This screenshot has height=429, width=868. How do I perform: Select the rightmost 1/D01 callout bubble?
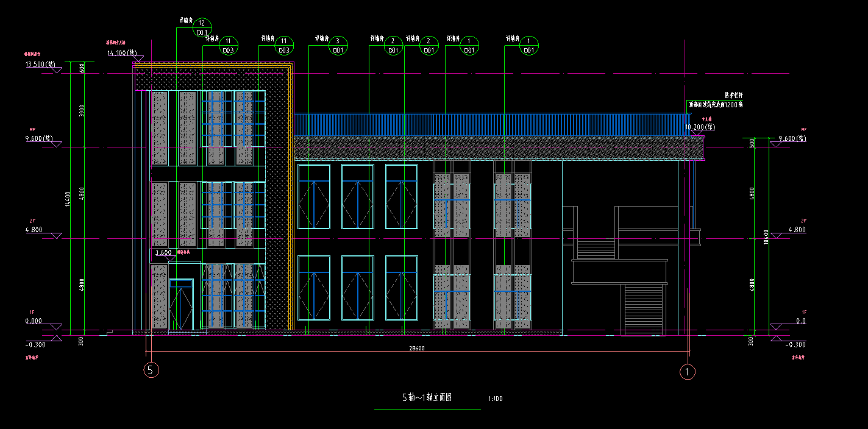(529, 46)
